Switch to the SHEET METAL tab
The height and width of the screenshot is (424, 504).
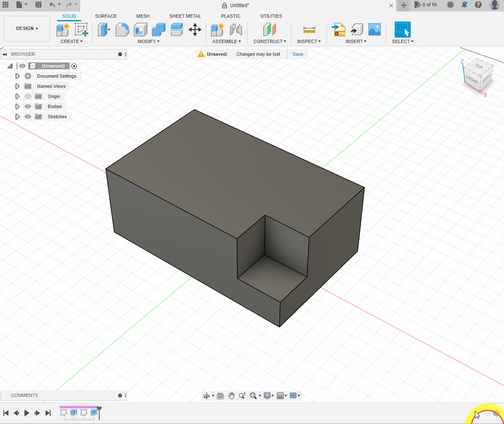[185, 16]
